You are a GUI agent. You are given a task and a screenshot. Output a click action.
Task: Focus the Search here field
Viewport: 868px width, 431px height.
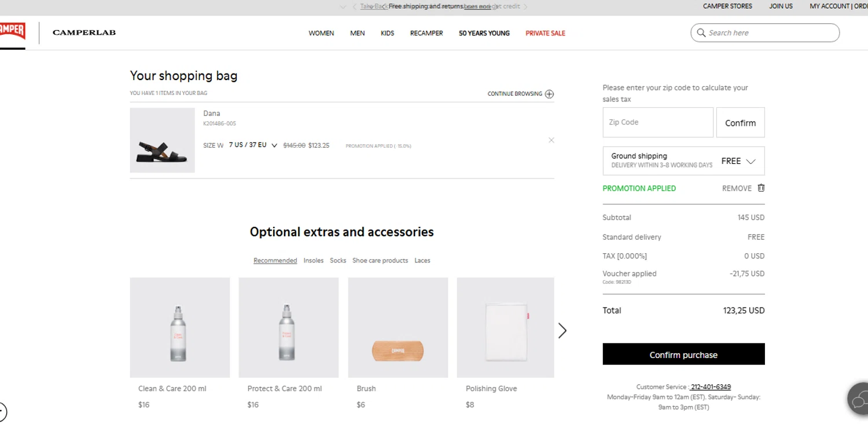(x=765, y=33)
